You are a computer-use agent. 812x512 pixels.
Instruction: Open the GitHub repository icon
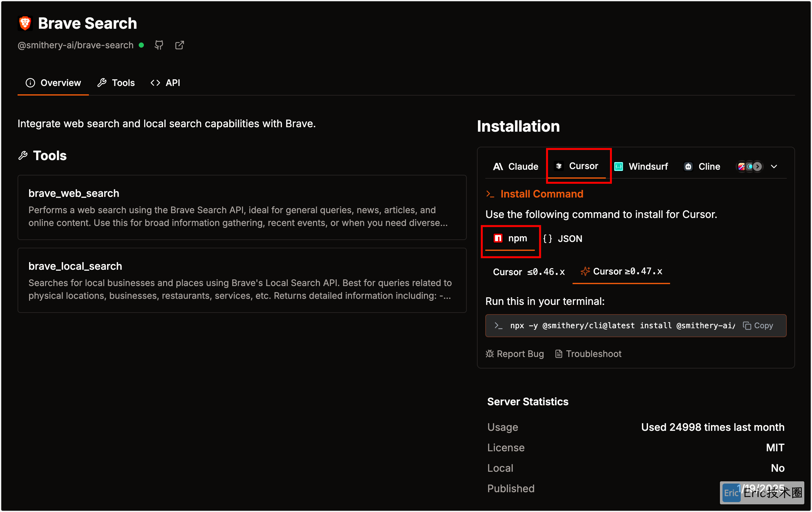(159, 45)
